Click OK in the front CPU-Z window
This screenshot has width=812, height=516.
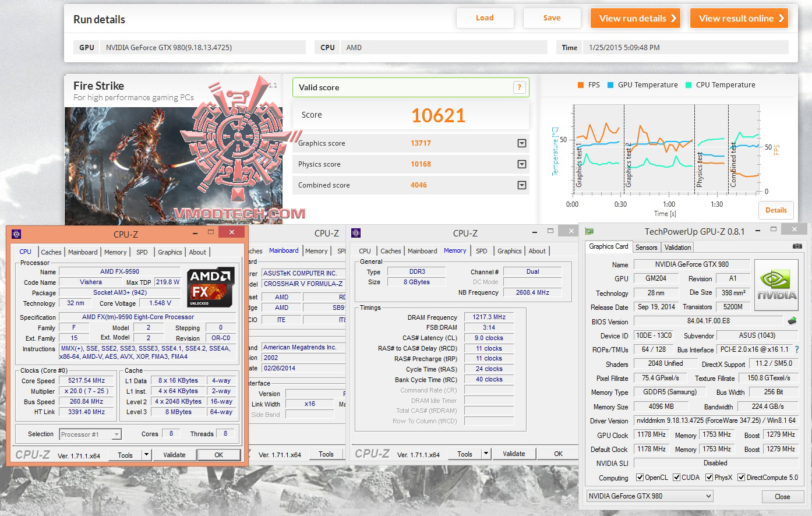pos(218,455)
